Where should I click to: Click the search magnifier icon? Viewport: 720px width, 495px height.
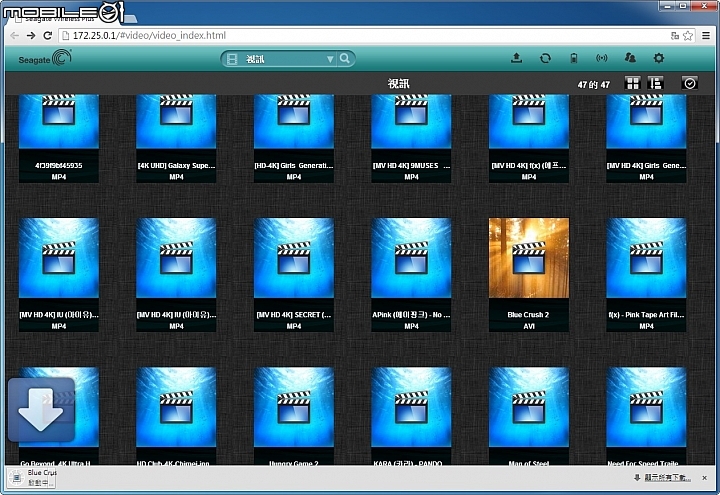tap(345, 59)
